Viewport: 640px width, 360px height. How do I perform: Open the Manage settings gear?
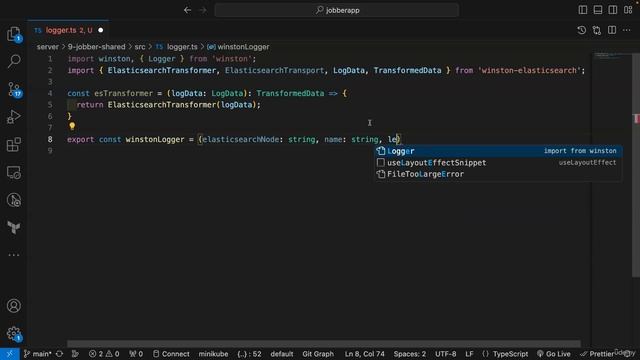14,334
